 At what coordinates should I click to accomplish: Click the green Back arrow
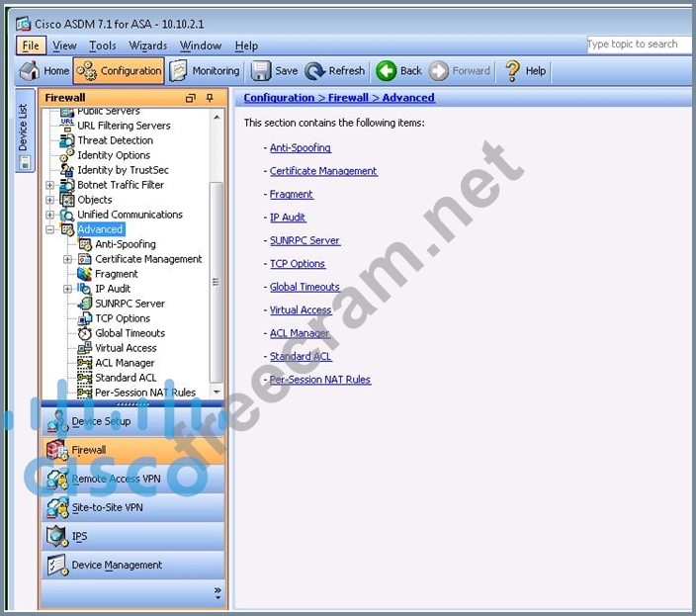click(x=387, y=71)
